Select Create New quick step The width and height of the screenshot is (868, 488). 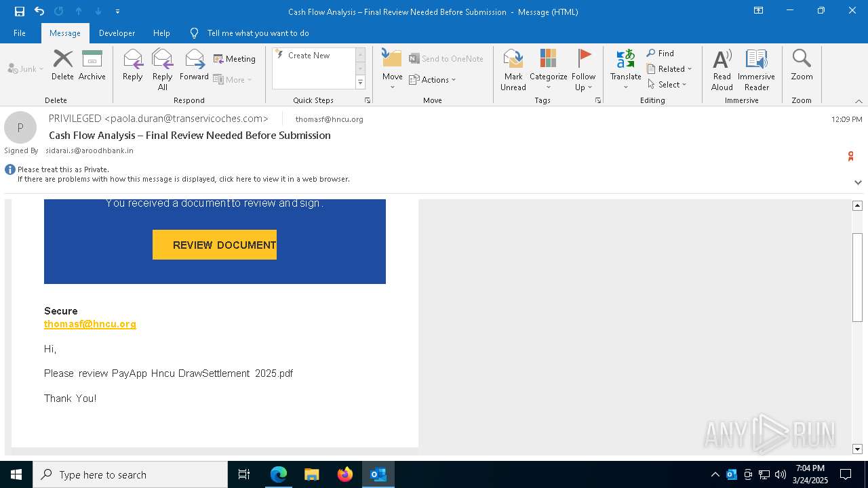(x=314, y=56)
